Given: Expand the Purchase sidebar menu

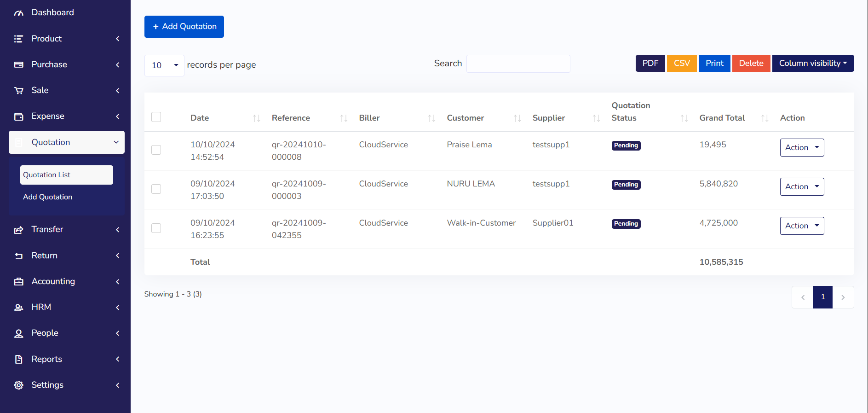Looking at the screenshot, I should 66,65.
